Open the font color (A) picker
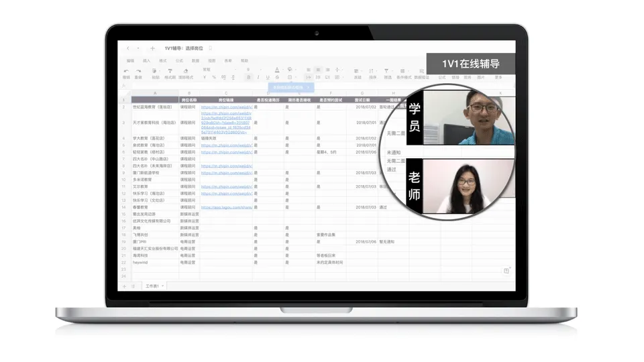 click(x=277, y=70)
